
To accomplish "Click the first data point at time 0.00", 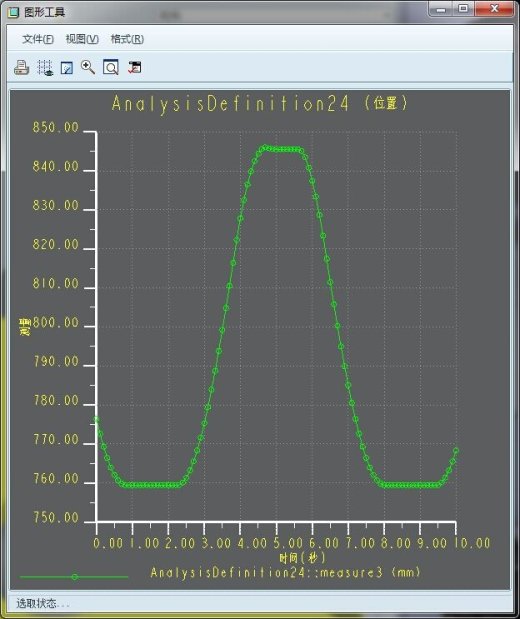I will 96,419.
